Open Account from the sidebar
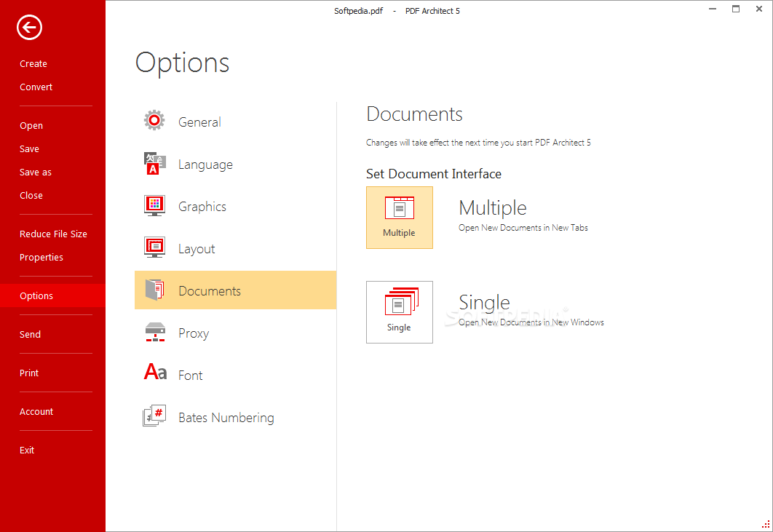Image resolution: width=773 pixels, height=532 pixels. coord(36,411)
